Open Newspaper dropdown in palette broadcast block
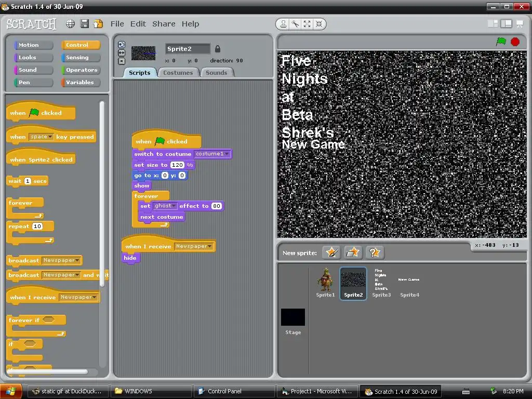This screenshot has height=399, width=532. [x=61, y=260]
